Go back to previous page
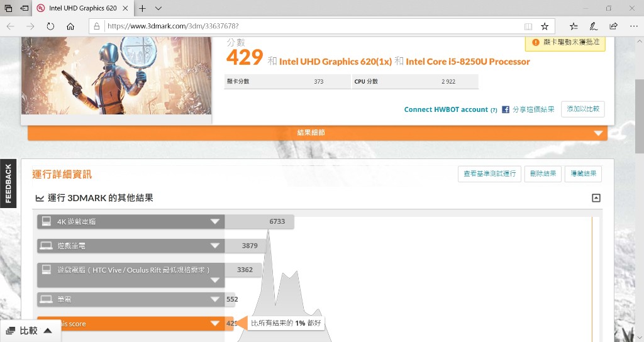This screenshot has width=644, height=342. click(x=11, y=26)
